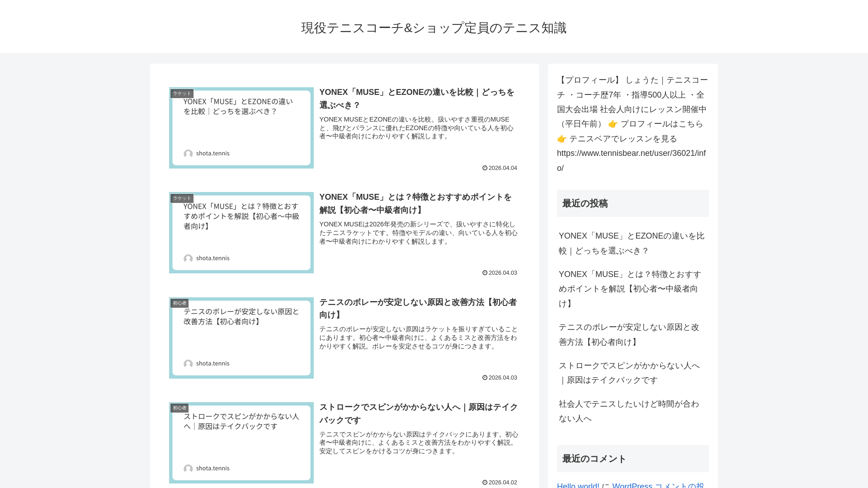
Task: Click clock icon beside date 2026.04.02
Action: tap(485, 483)
